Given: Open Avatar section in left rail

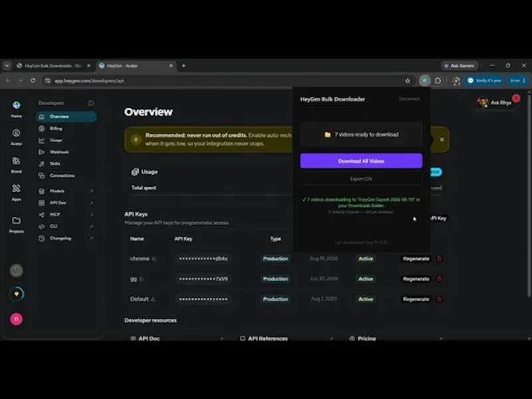Looking at the screenshot, I should click(x=16, y=137).
